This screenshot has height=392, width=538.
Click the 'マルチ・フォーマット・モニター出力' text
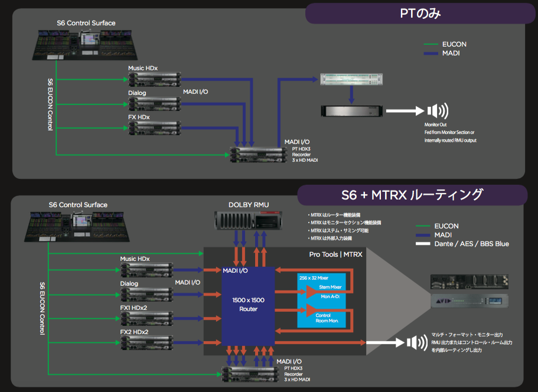(467, 334)
